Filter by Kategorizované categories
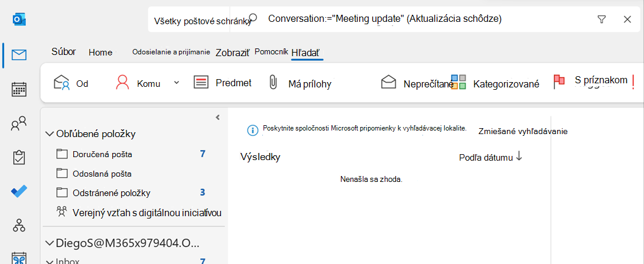 tap(495, 83)
